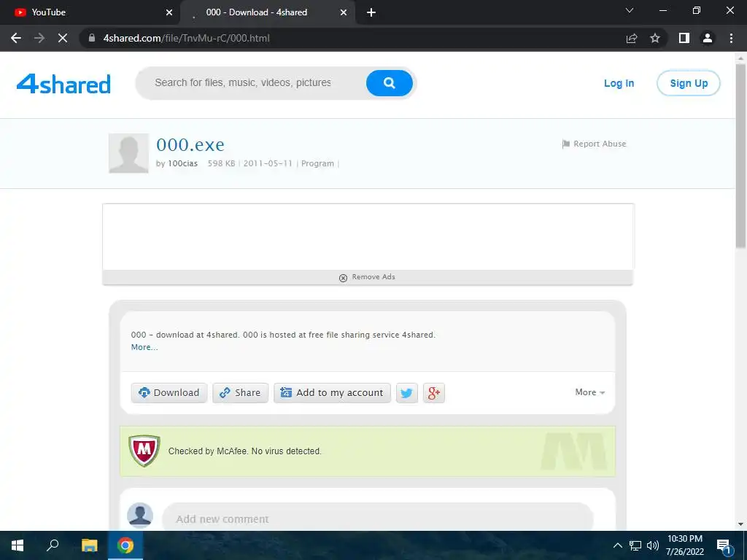The image size is (747, 560).
Task: Click the uploader avatar next to 000.exe
Action: 128,153
